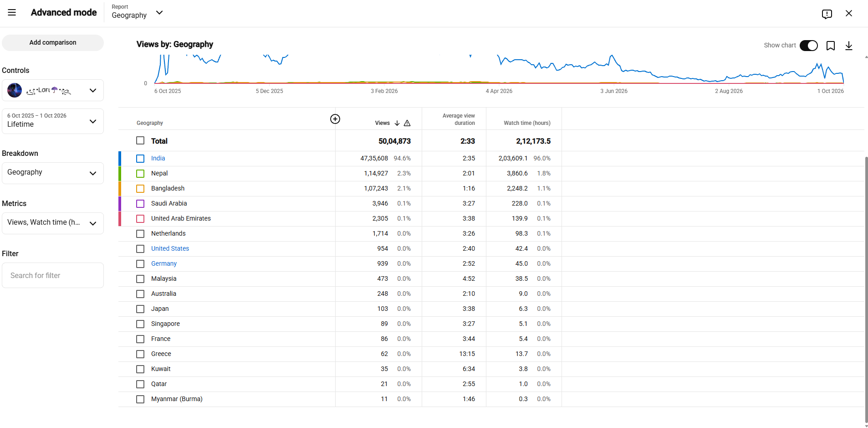Click the Add comparison button
This screenshot has height=428, width=868.
53,43
